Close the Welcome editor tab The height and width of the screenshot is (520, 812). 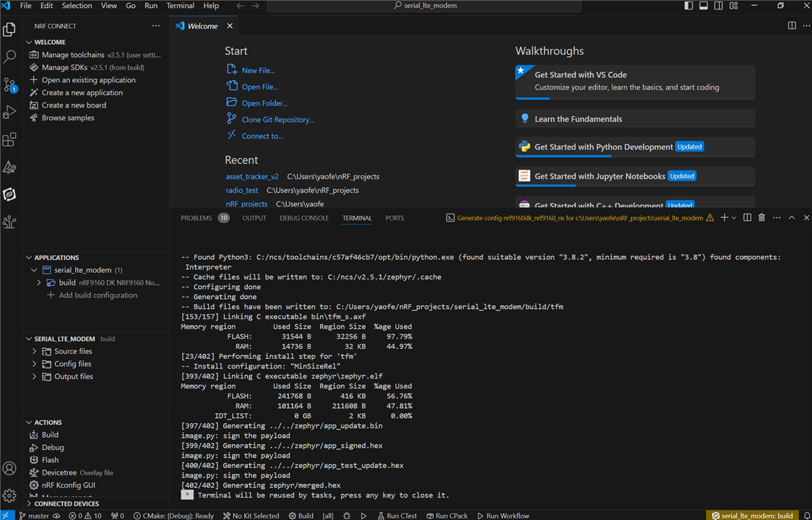click(x=230, y=26)
